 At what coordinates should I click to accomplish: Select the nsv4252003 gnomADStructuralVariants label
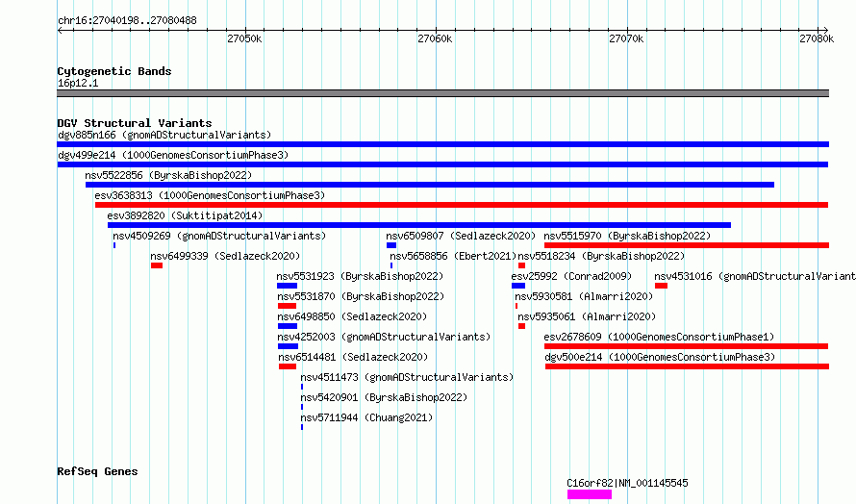384,337
